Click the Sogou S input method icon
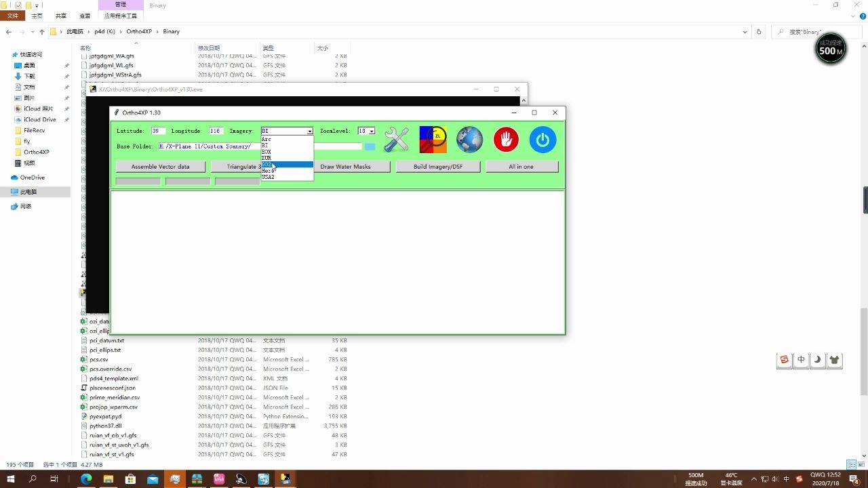The width and height of the screenshot is (868, 488). click(x=785, y=360)
